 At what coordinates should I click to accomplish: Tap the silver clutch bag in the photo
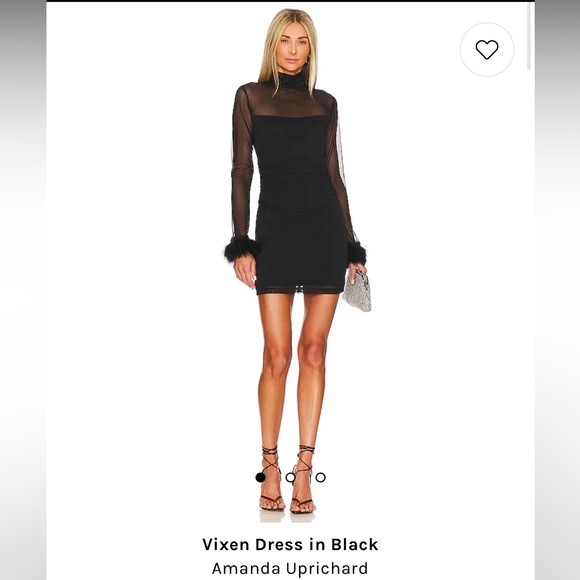[x=357, y=291]
